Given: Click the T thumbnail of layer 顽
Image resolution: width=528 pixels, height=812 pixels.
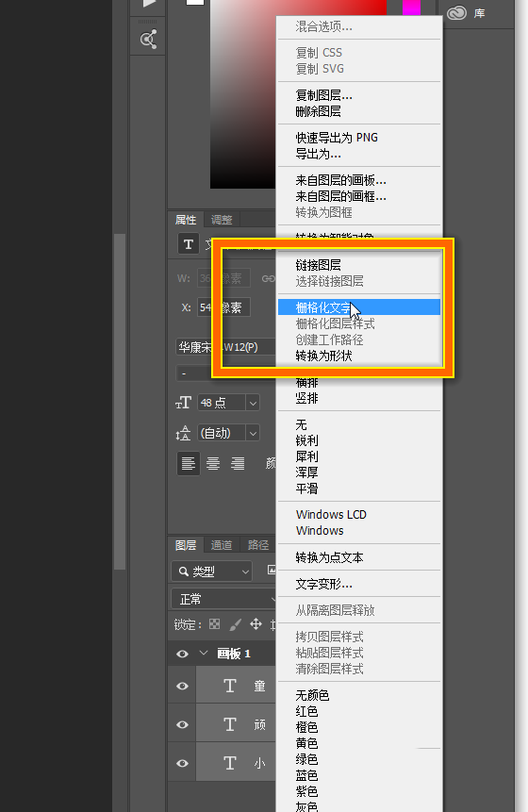Looking at the screenshot, I should 230,724.
